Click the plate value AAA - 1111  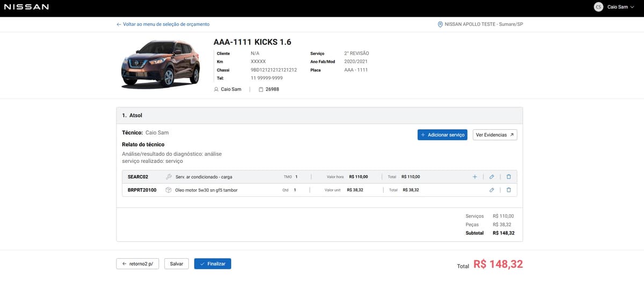(x=356, y=70)
